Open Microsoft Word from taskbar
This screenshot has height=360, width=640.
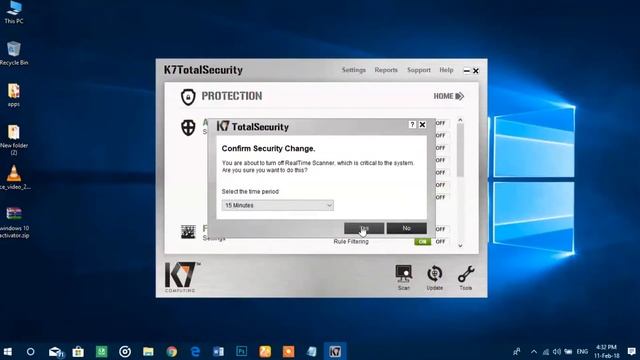[218, 351]
